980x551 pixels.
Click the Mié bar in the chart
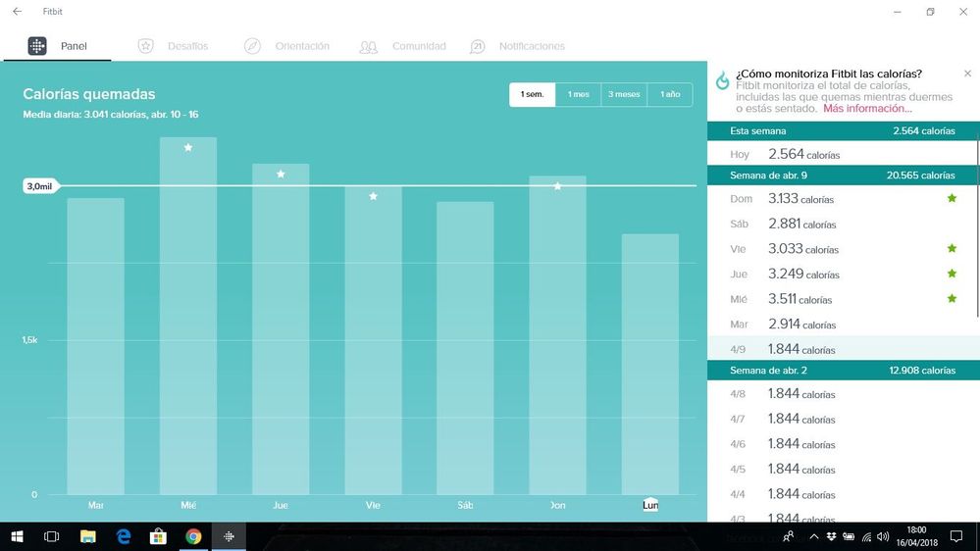(x=188, y=316)
